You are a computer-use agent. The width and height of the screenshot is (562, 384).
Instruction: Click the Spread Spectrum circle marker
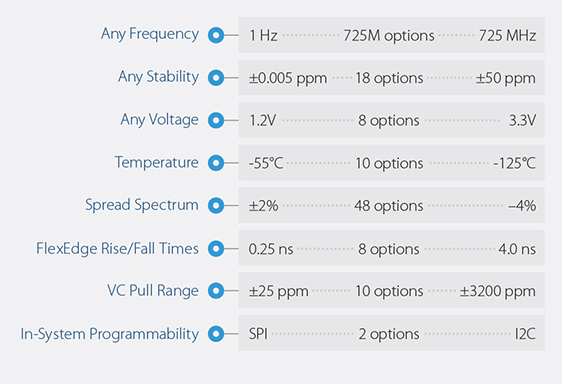click(x=216, y=205)
